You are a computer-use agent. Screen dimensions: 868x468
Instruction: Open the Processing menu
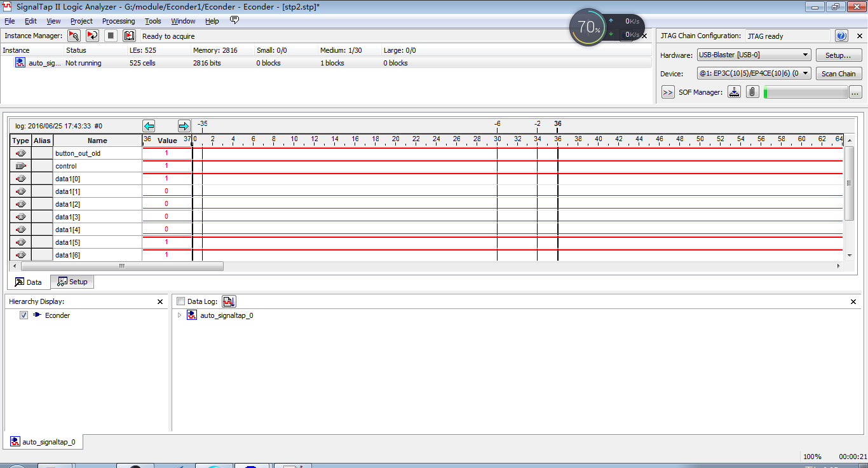tap(118, 21)
